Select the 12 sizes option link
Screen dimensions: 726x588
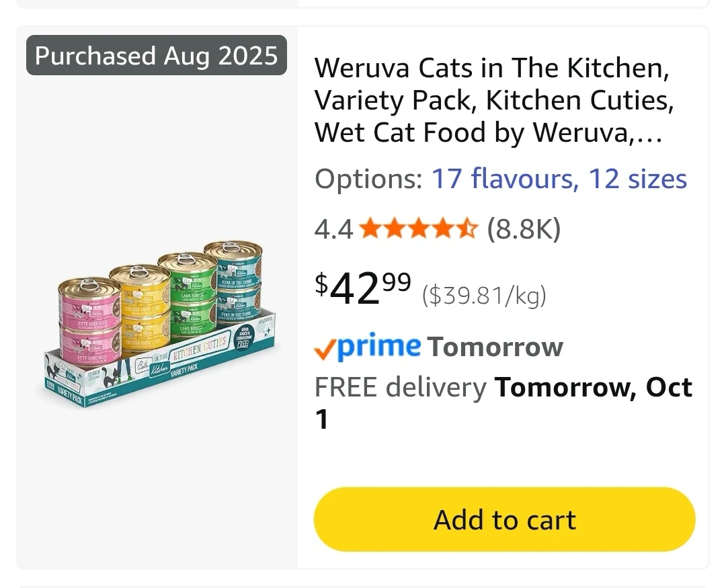click(x=637, y=179)
